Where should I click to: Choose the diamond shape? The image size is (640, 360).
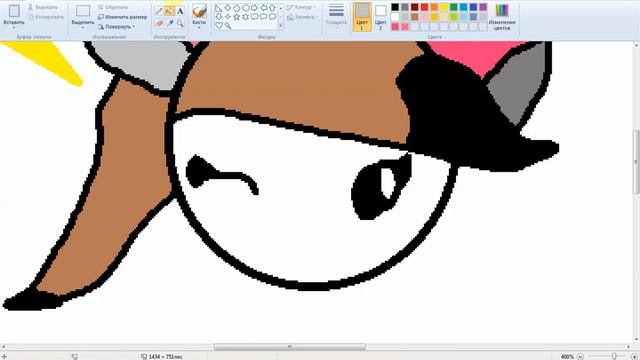(228, 8)
